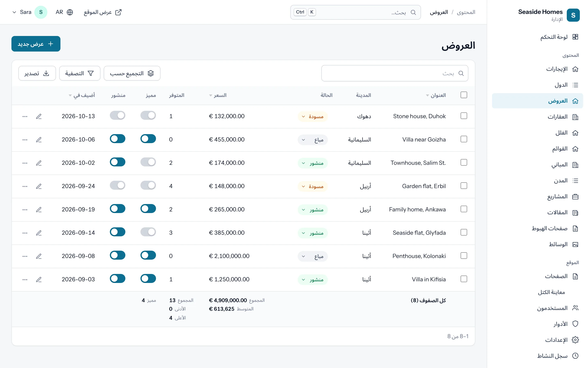This screenshot has height=368, width=588.
Task: Toggle published switch for Penthouse, Kolonaki
Action: (x=118, y=255)
